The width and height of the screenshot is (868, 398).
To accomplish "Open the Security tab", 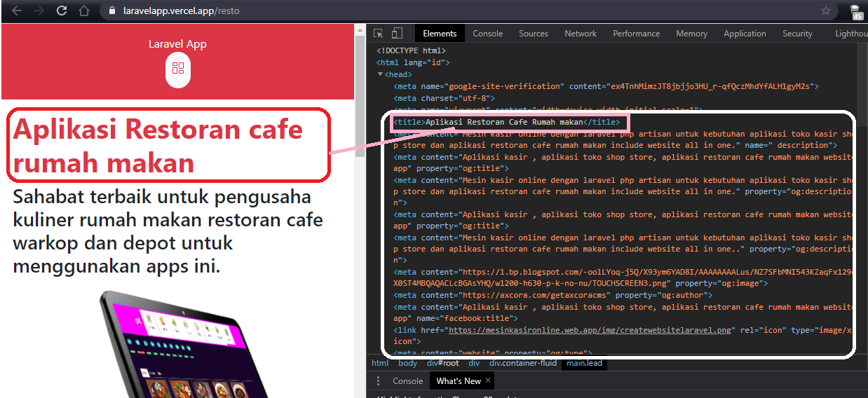I will [x=797, y=33].
